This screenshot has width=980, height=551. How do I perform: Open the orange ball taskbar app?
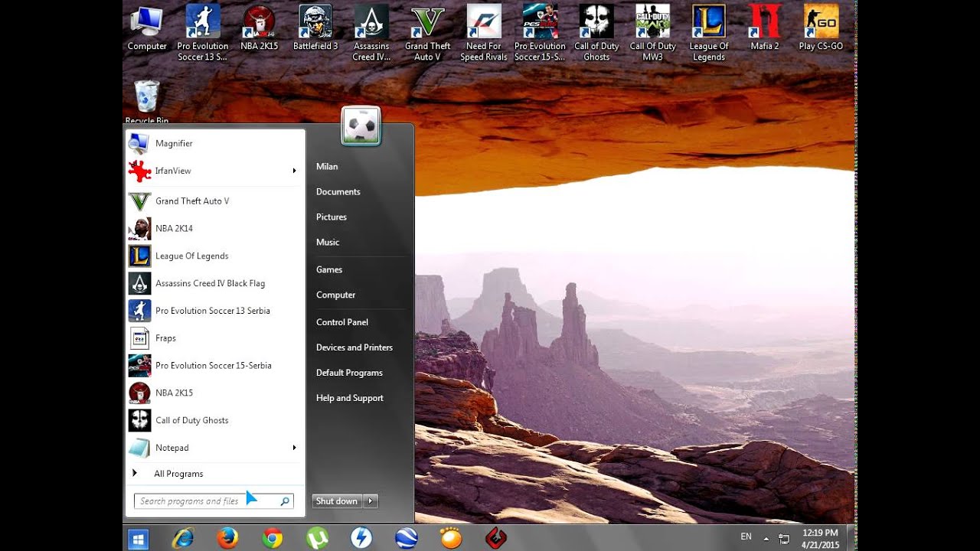point(451,539)
